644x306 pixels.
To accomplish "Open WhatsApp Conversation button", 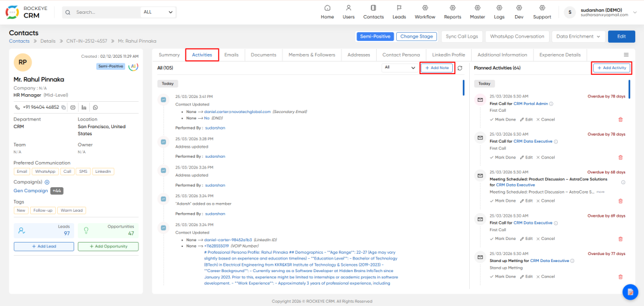I will pyautogui.click(x=517, y=36).
